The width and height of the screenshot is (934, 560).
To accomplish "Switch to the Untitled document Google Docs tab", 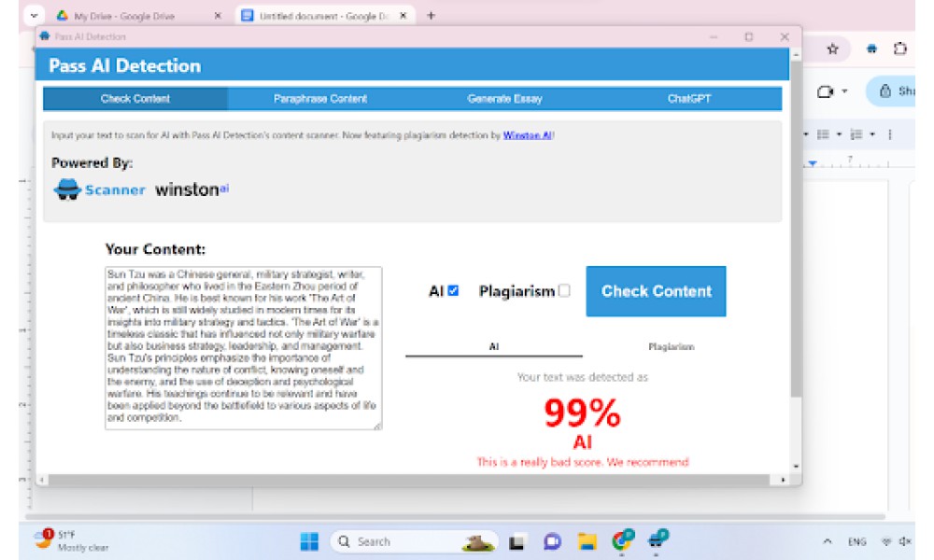I will [x=325, y=16].
